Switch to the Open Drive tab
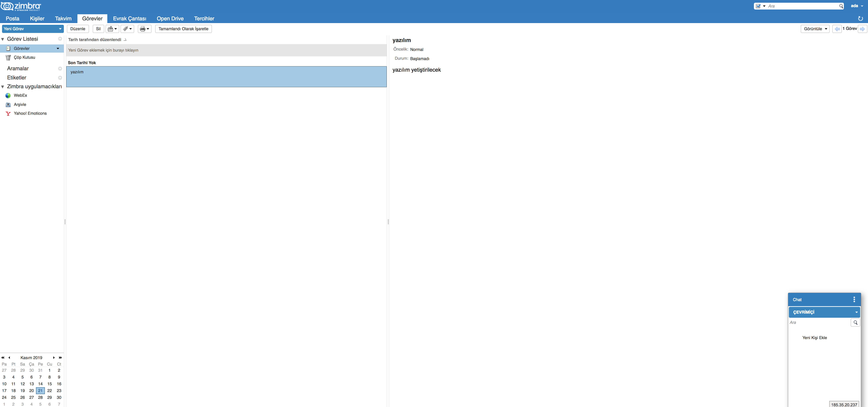The image size is (868, 407). (170, 18)
